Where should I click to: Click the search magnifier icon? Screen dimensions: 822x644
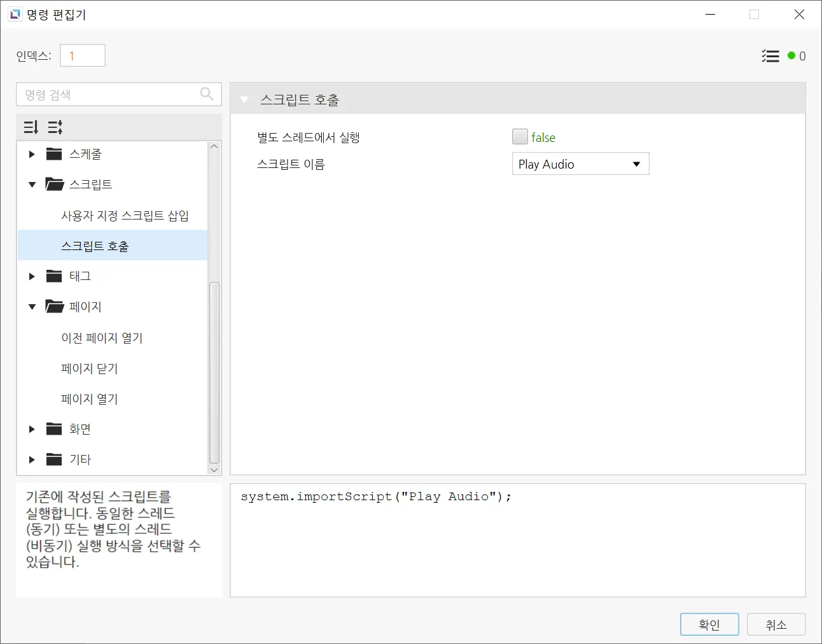(207, 94)
